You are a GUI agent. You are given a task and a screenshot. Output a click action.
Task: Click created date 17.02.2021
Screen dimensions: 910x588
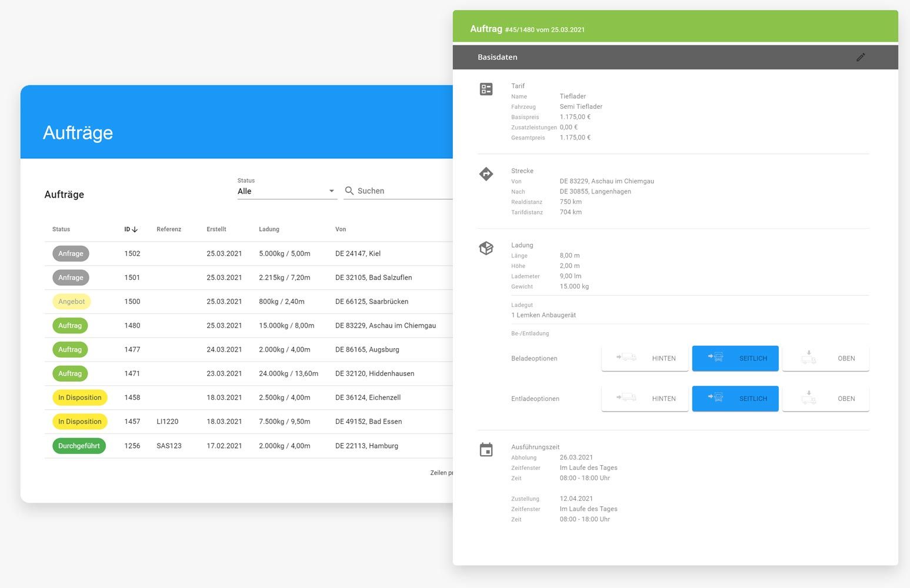click(224, 446)
